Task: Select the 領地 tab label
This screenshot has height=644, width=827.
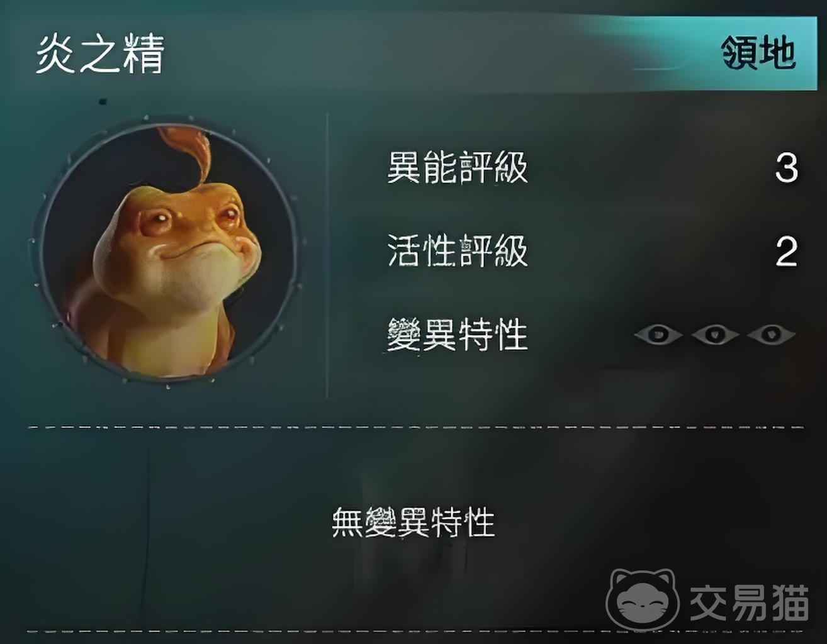Action: click(758, 53)
